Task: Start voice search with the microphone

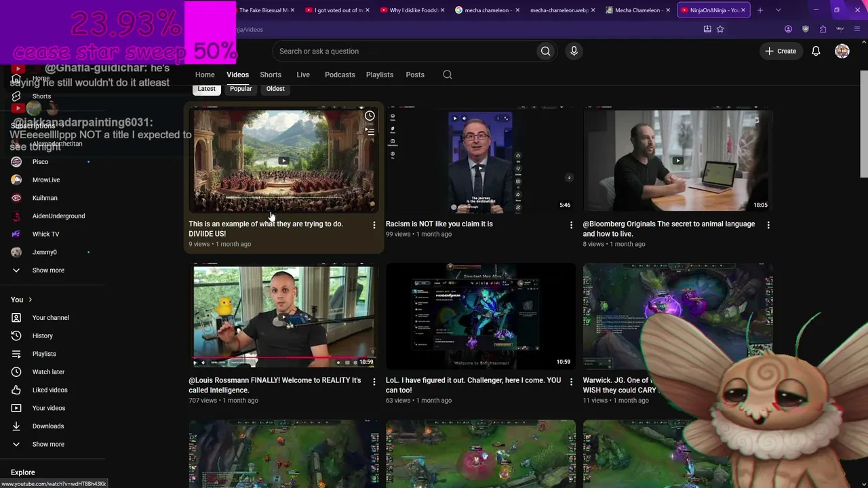Action: click(x=574, y=51)
